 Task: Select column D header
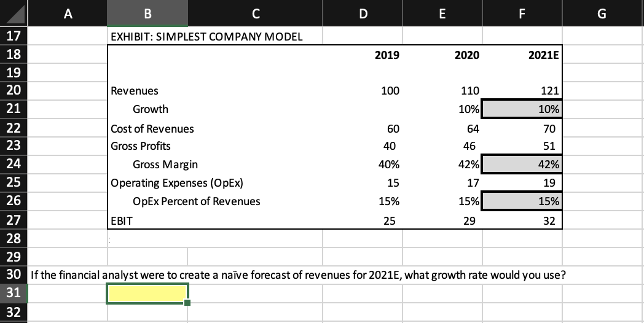tap(363, 14)
